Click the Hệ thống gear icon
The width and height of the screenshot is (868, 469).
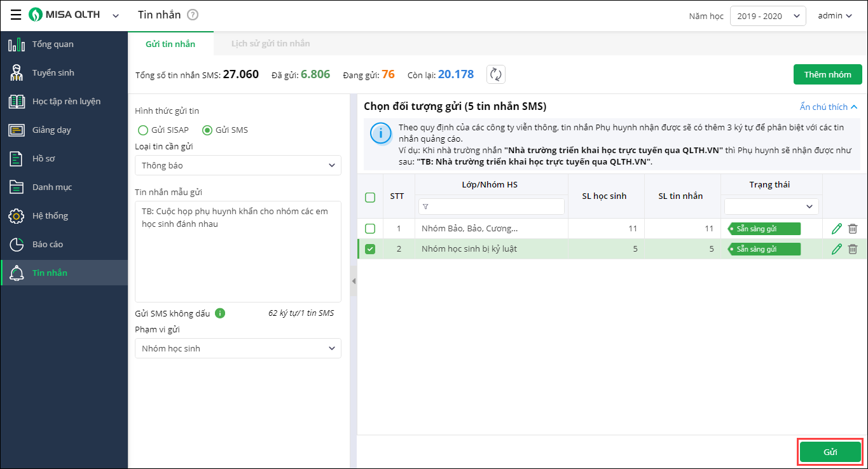[x=17, y=216]
